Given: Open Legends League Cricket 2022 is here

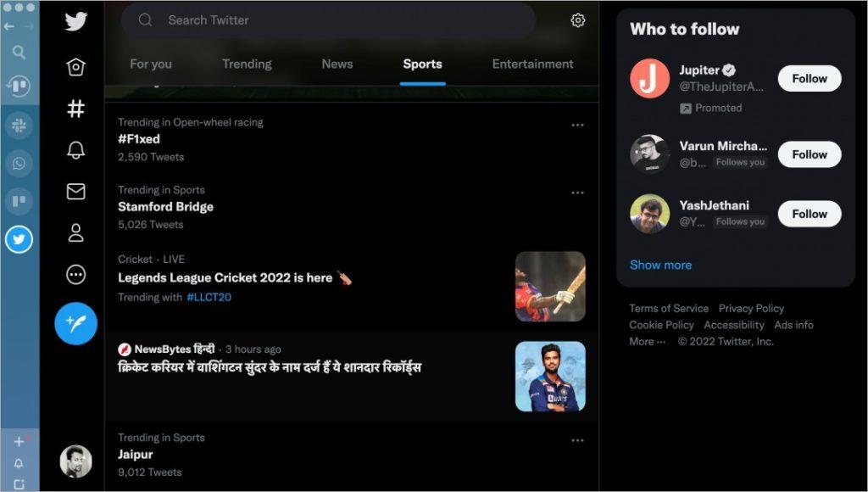Looking at the screenshot, I should point(235,278).
